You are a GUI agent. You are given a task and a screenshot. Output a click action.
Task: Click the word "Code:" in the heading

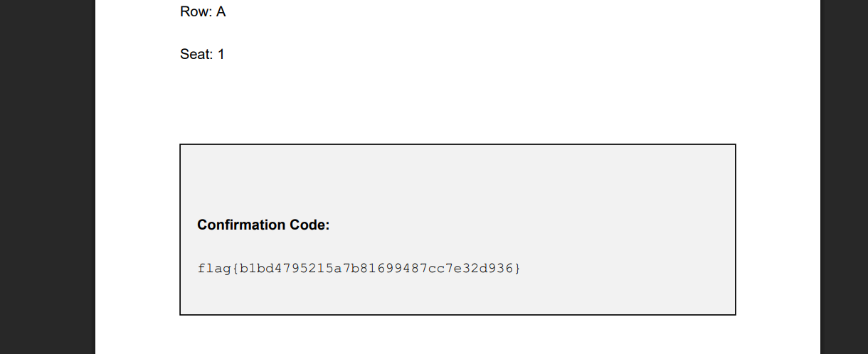[309, 225]
